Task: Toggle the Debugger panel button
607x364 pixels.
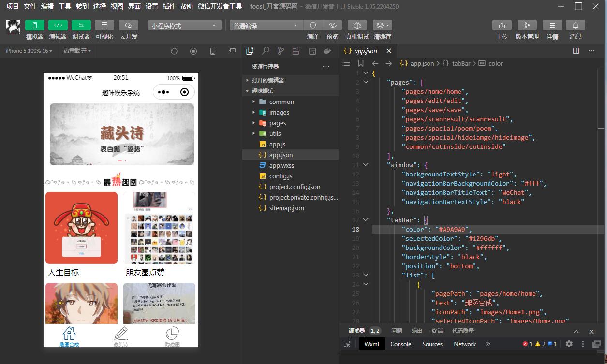Action: (81, 25)
